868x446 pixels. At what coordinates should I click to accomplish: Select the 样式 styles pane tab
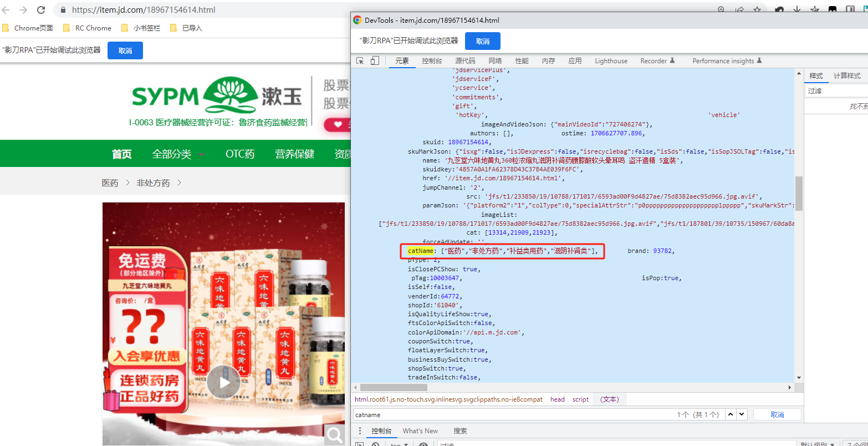pos(816,76)
